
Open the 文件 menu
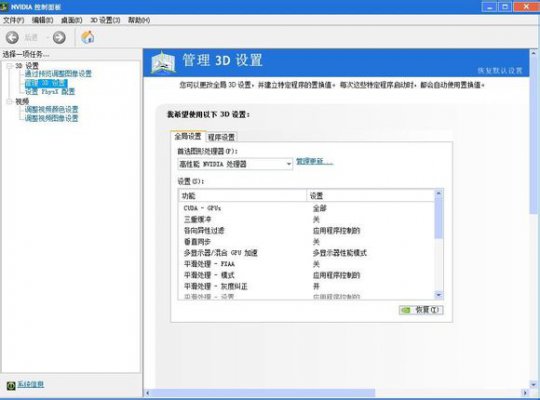(x=13, y=20)
